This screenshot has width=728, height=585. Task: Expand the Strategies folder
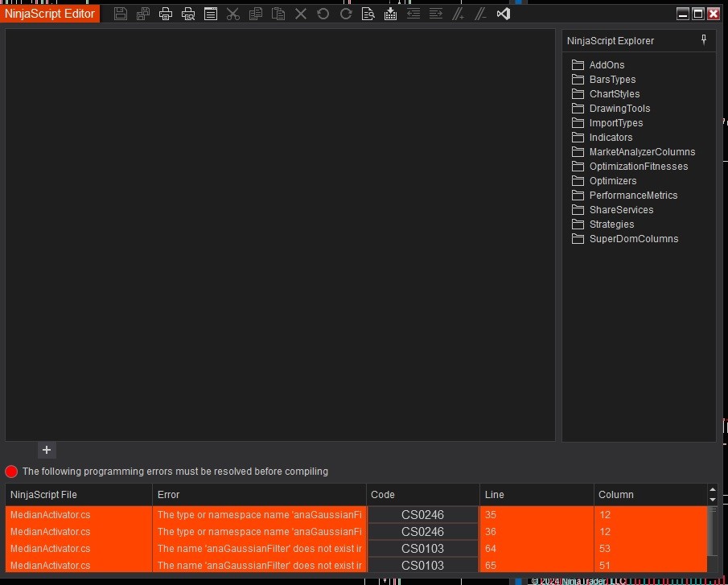pos(611,225)
